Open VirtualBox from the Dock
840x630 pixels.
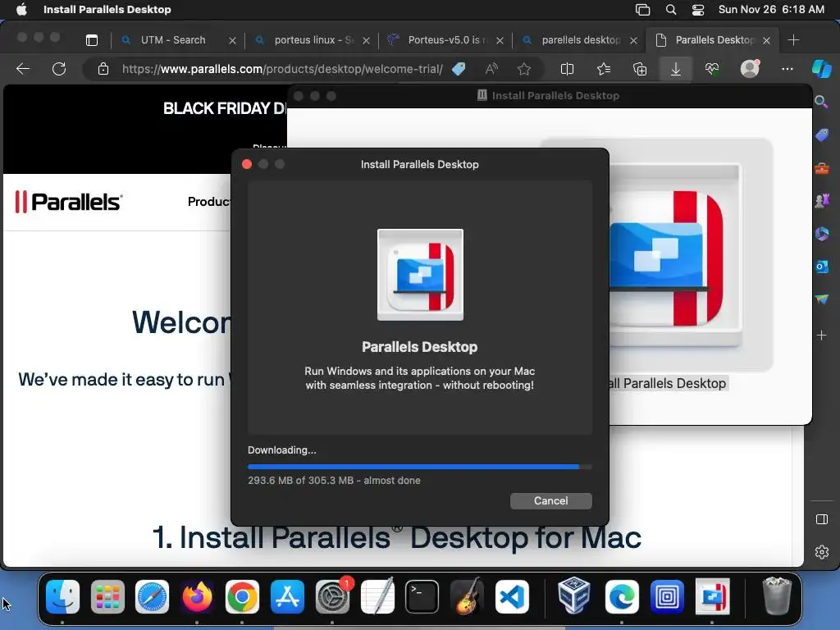[x=573, y=596]
